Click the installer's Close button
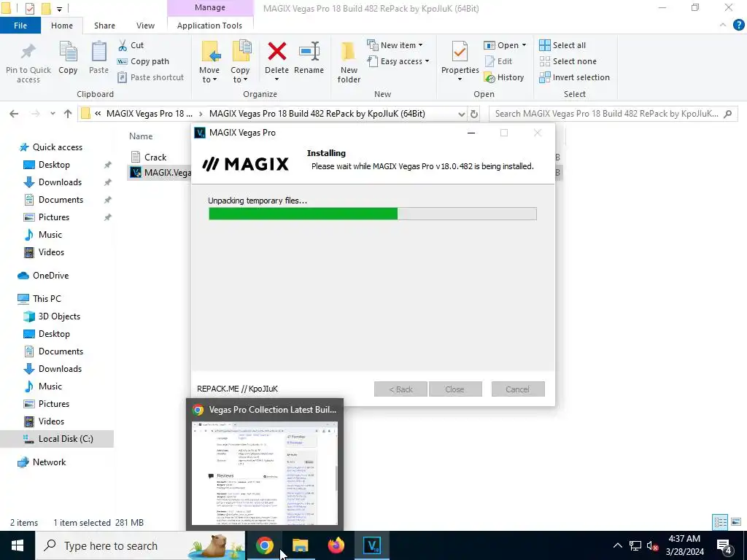 pyautogui.click(x=455, y=389)
